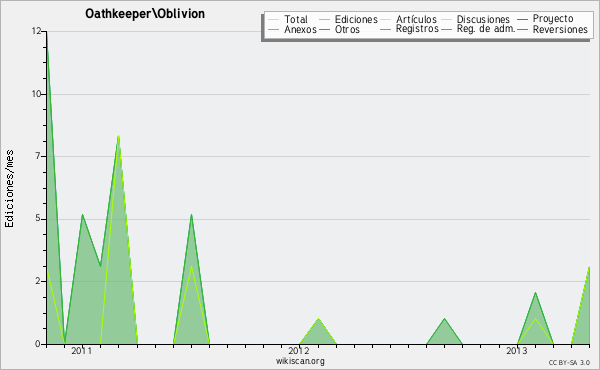
Task: Click the y-axis value 12
Action: pos(36,31)
